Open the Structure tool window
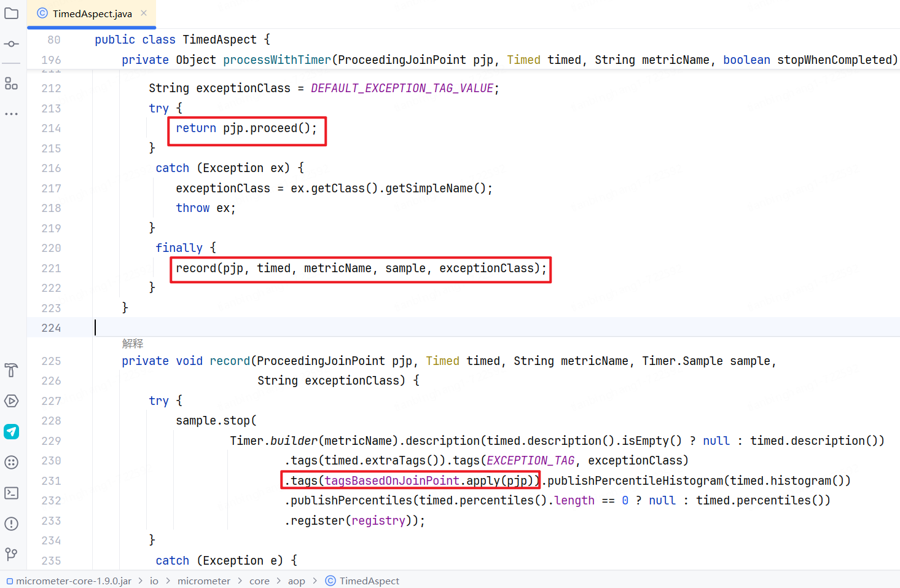900x588 pixels. click(12, 84)
